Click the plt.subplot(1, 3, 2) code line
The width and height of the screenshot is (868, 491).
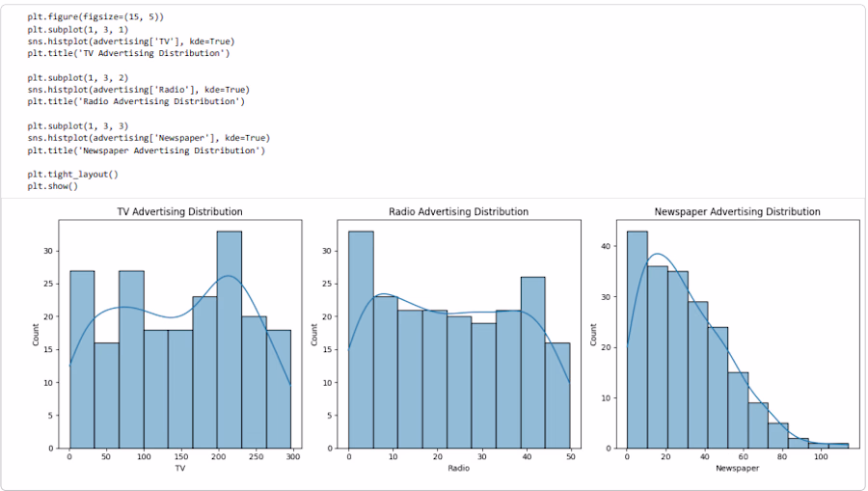point(77,77)
